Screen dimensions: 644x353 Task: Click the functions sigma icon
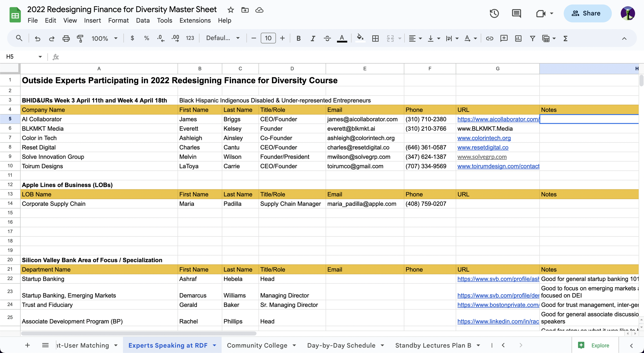565,38
